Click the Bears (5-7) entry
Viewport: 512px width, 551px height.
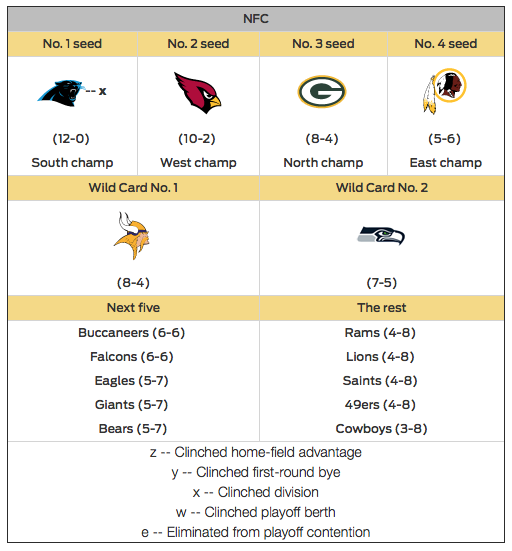[x=132, y=428]
